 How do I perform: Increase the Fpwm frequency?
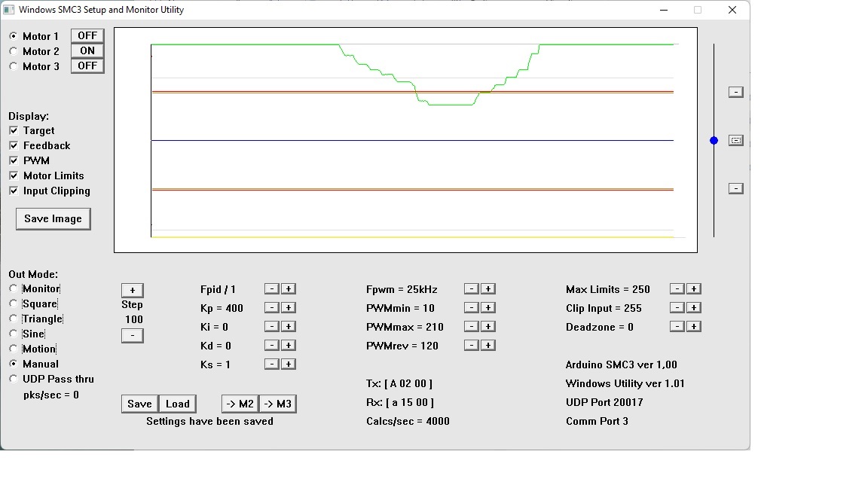(488, 289)
